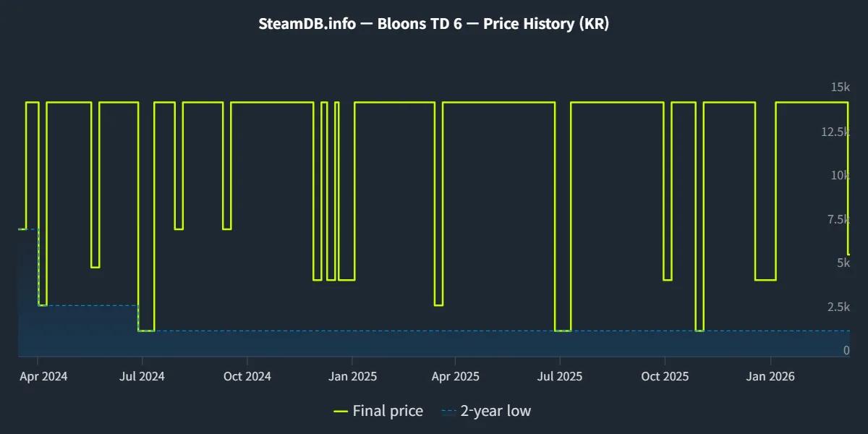Click the 12.5k y-axis label

coord(835,132)
